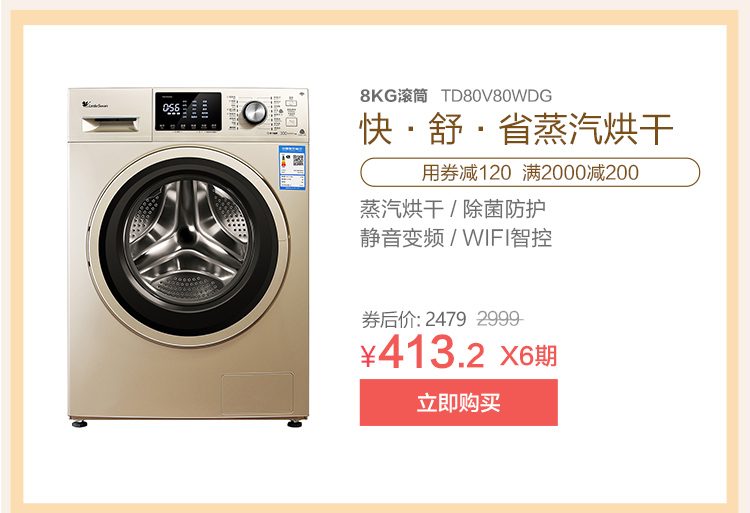Screen dimensions: 750x513
Task: Click the 立即购买 buy now button
Action: (458, 402)
